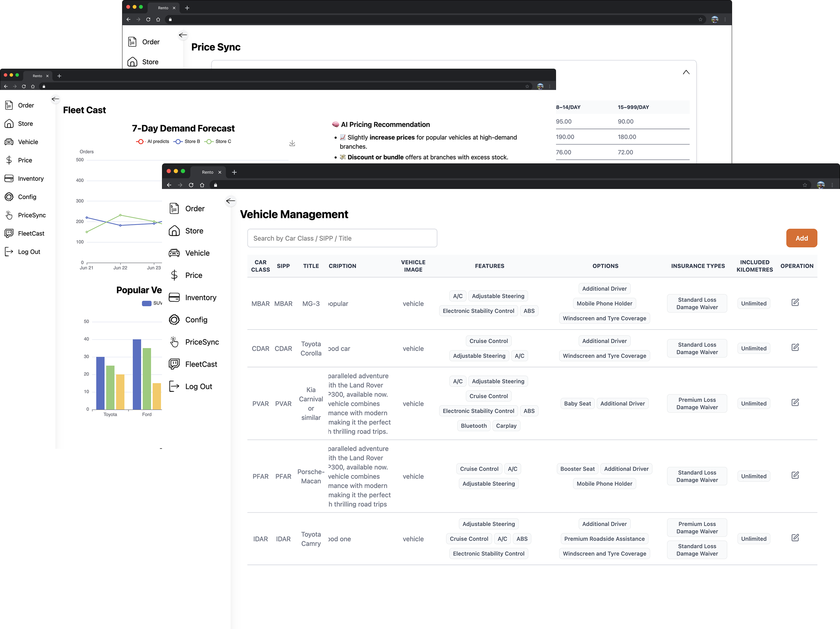
Task: Select Rento tab in Fleet Cast browser
Action: [x=38, y=76]
